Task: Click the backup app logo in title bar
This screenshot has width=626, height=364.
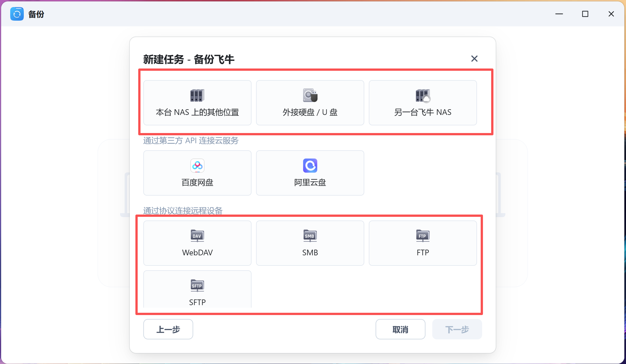Action: tap(17, 14)
